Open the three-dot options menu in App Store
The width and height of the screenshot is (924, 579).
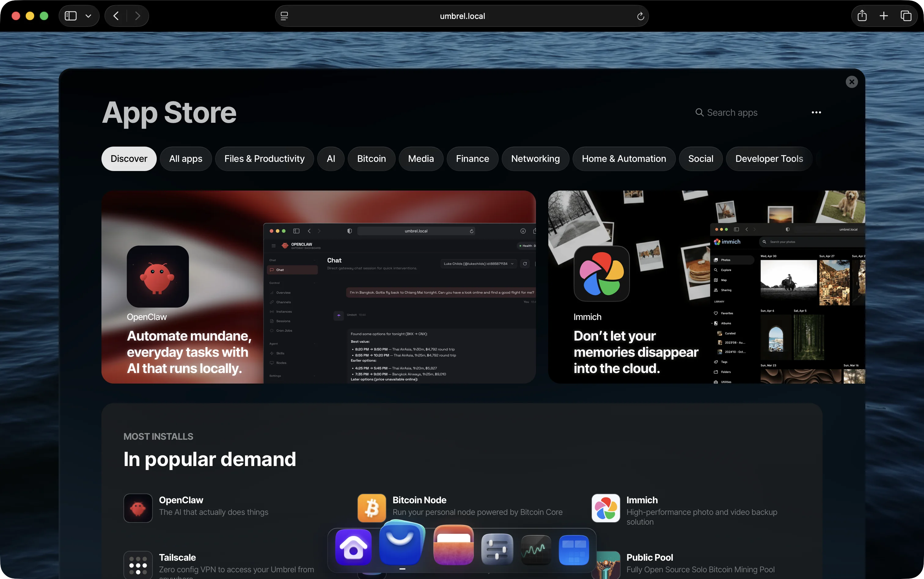point(816,112)
